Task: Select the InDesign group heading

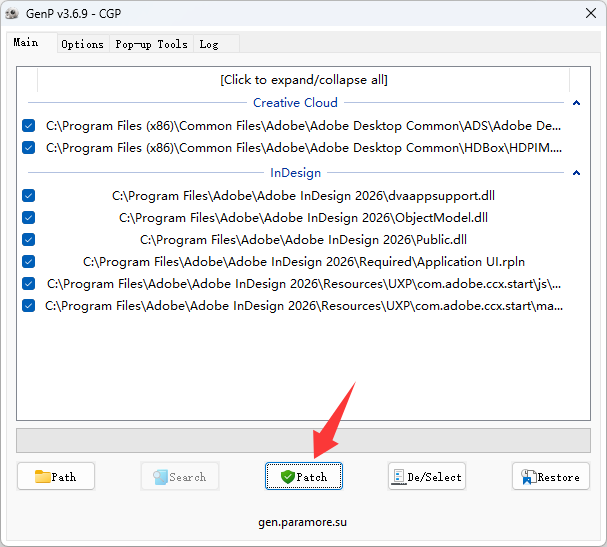Action: [x=295, y=173]
